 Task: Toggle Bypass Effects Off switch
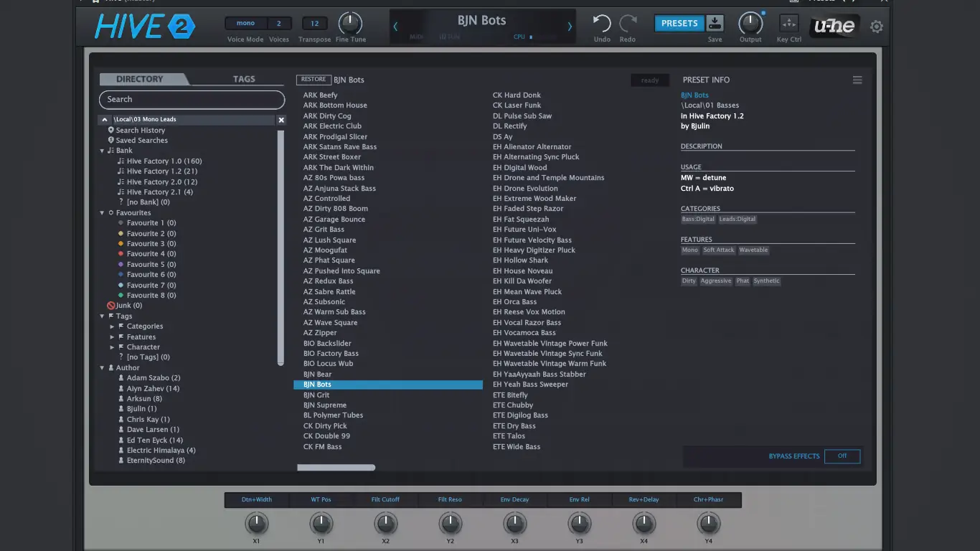click(842, 456)
